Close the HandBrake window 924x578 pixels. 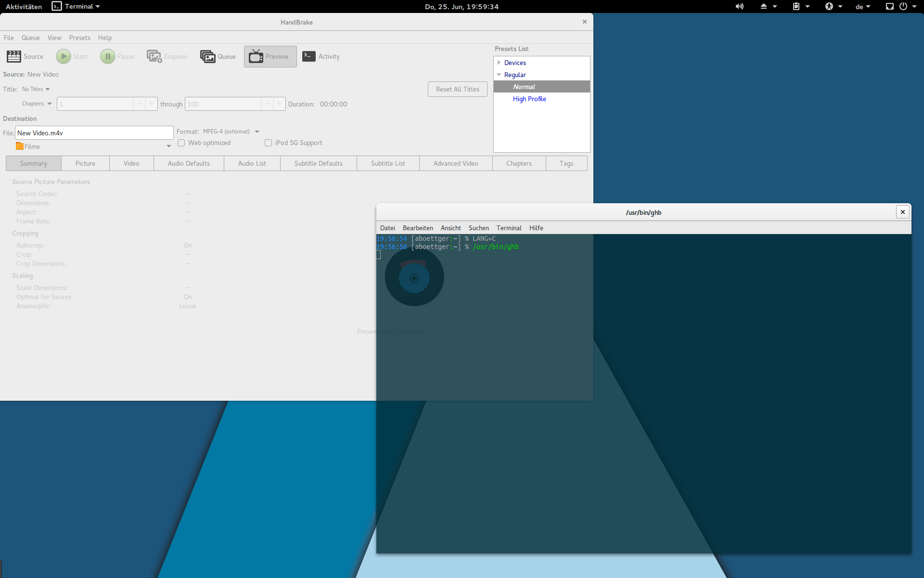[x=584, y=22]
